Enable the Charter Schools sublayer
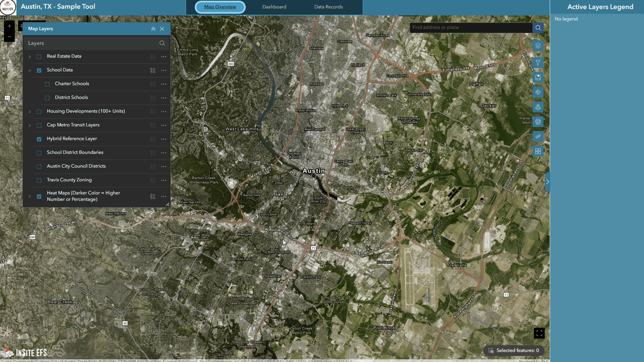The image size is (644, 362). pos(47,84)
